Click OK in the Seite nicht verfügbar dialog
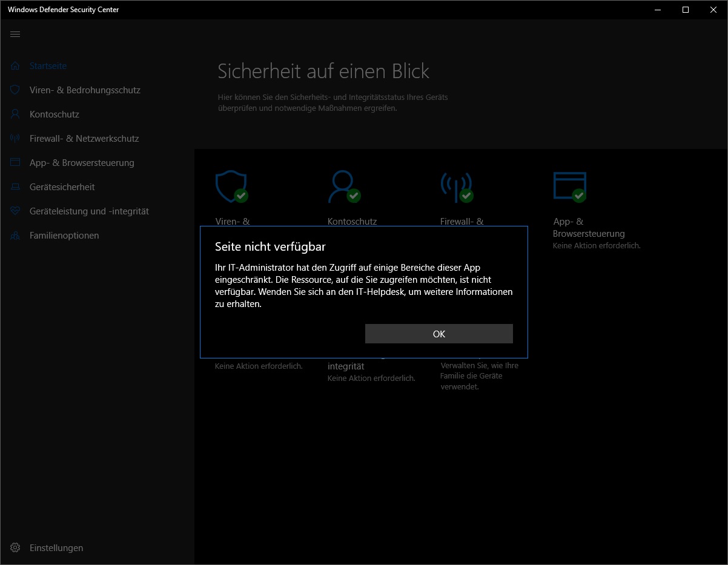This screenshot has height=565, width=728. [438, 334]
